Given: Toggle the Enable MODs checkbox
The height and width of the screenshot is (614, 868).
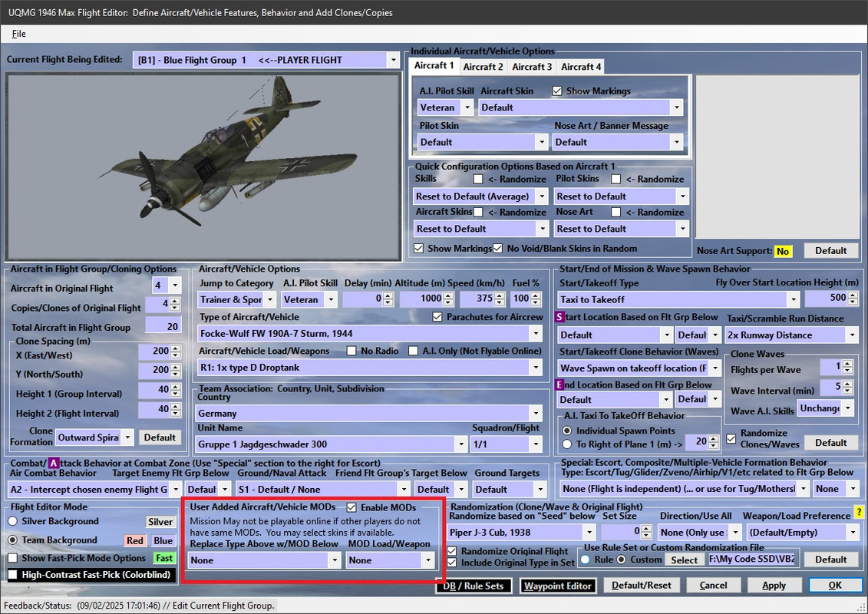Looking at the screenshot, I should coord(351,507).
